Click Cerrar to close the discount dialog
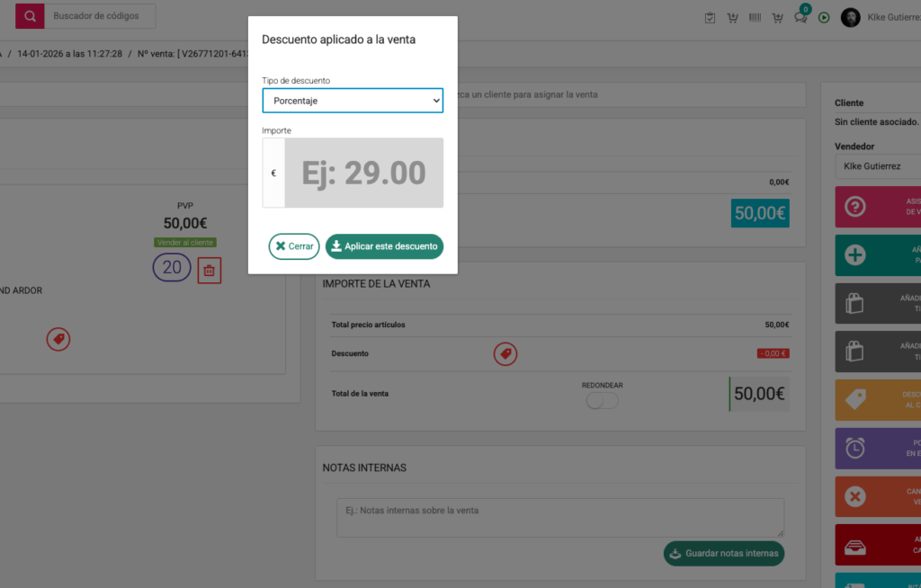Image resolution: width=921 pixels, height=588 pixels. click(x=294, y=246)
